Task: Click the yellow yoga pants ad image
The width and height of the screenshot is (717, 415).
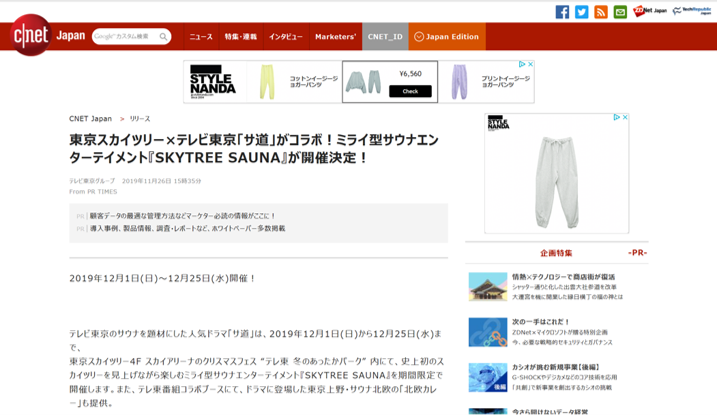Action: 267,82
